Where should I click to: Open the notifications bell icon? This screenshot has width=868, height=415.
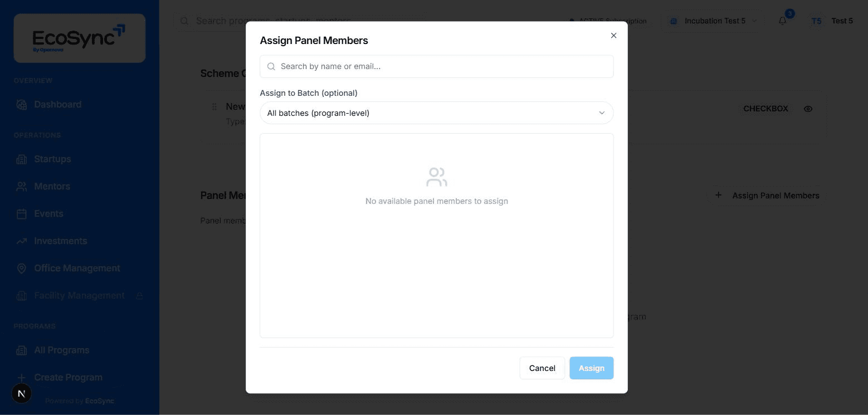pyautogui.click(x=783, y=21)
